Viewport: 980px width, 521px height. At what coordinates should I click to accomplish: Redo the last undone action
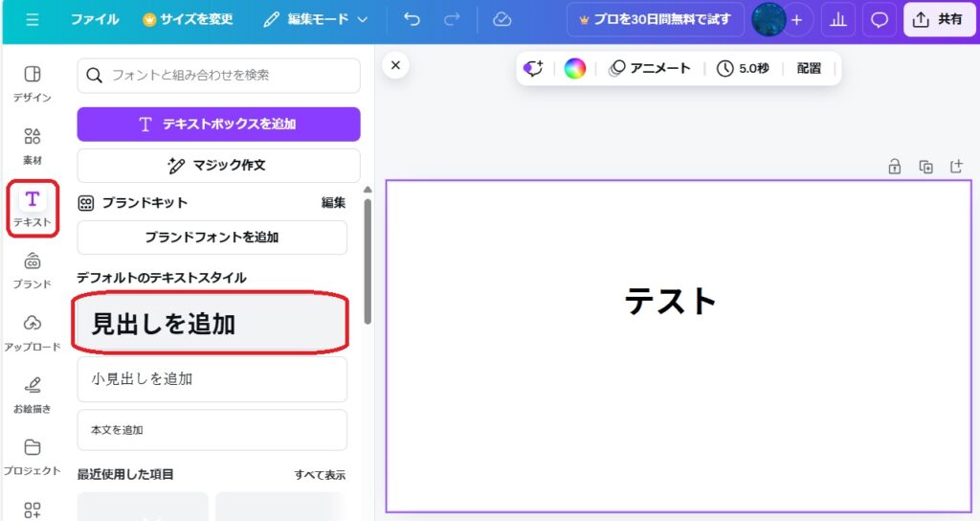(452, 19)
